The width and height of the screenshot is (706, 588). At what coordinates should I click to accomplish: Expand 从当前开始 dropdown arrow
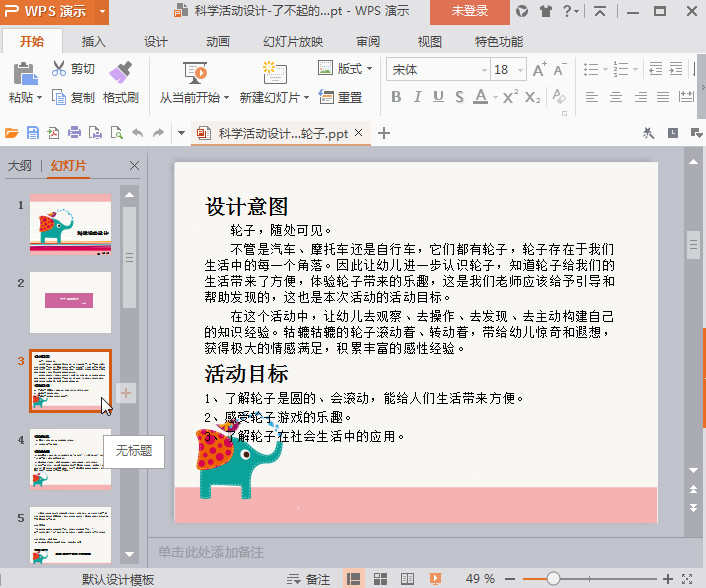226,97
